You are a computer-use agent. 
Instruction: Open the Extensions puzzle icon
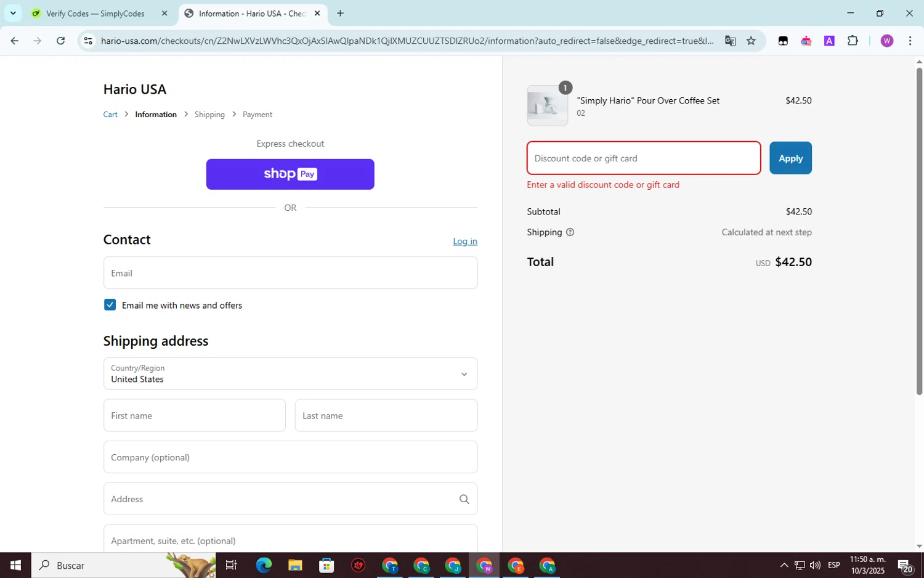pyautogui.click(x=853, y=41)
